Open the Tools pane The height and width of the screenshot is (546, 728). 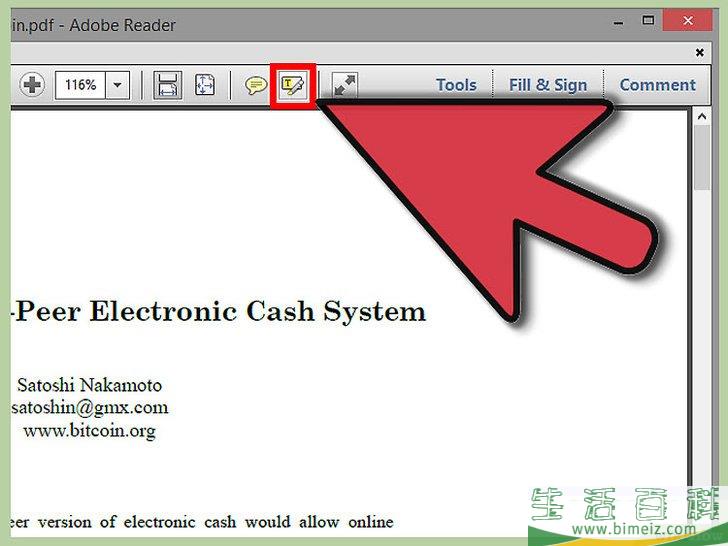click(456, 85)
